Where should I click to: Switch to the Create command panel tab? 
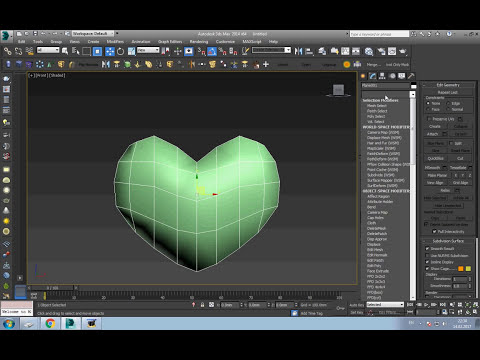[x=363, y=76]
